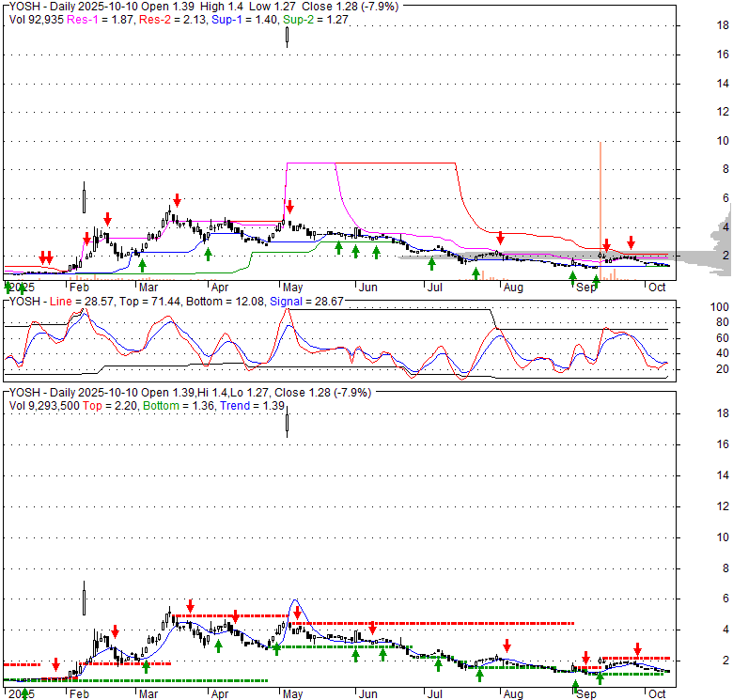This screenshot has width=733, height=700.
Task: Click the green buy arrow below July in the top chart
Action: 431,264
